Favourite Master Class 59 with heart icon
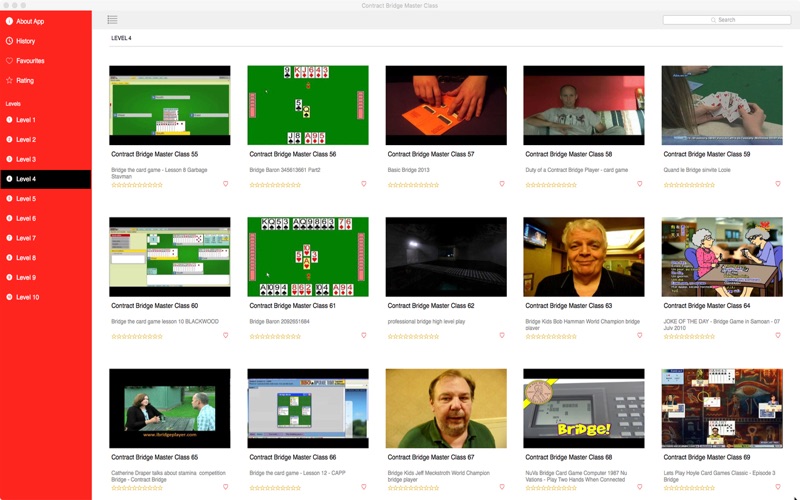Viewport: 800px width, 500px height. (x=778, y=184)
